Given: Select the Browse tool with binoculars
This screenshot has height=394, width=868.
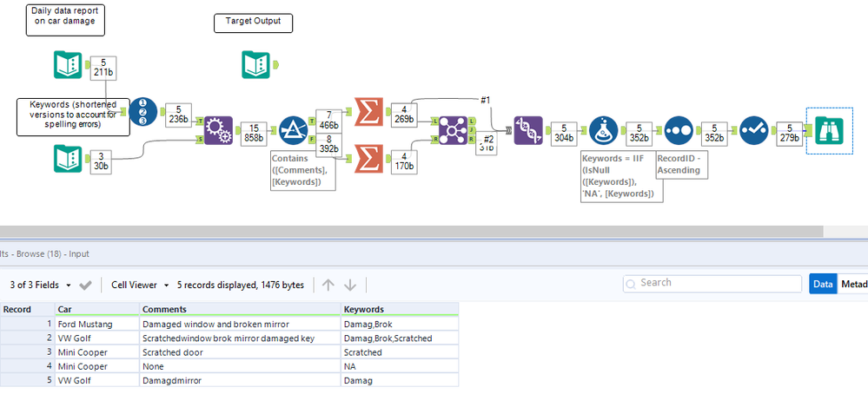Looking at the screenshot, I should pyautogui.click(x=829, y=130).
